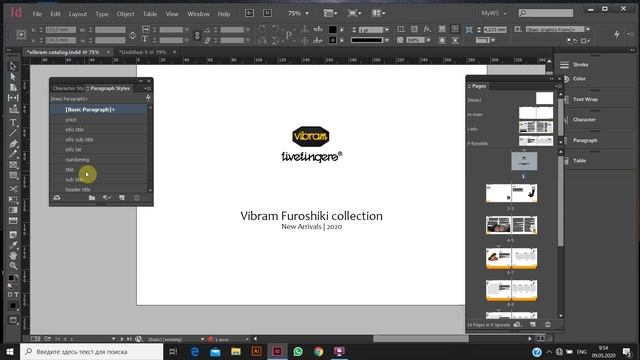Image resolution: width=640 pixels, height=360 pixels.
Task: Select the 'header title' paragraph style
Action: tap(98, 189)
